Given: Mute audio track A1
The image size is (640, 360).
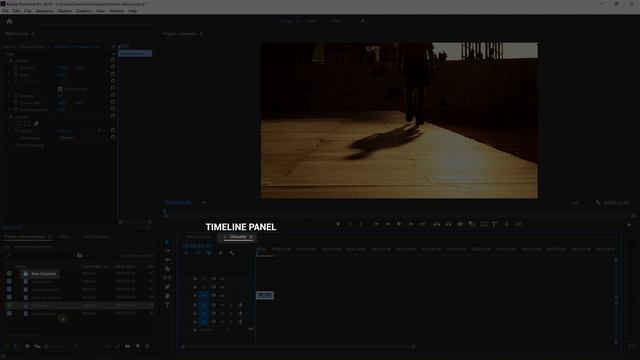Looking at the screenshot, I should (x=223, y=305).
